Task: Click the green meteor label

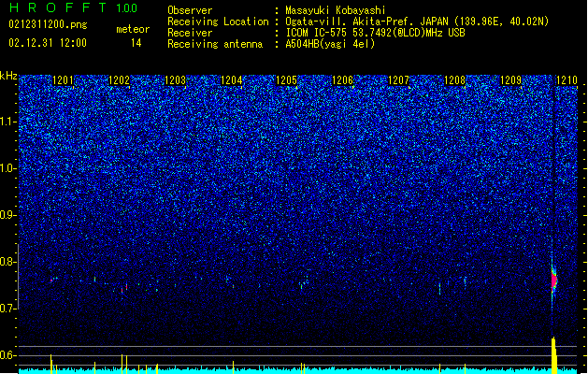Action: 133,29
